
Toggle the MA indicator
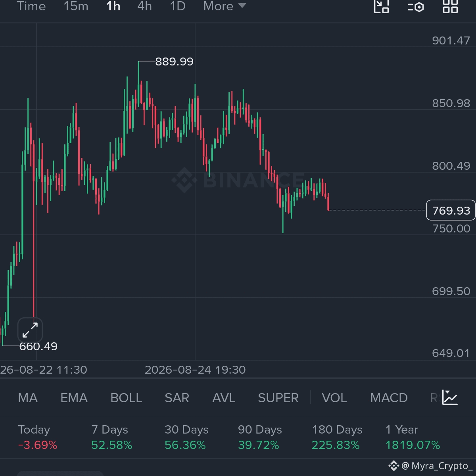click(x=28, y=398)
